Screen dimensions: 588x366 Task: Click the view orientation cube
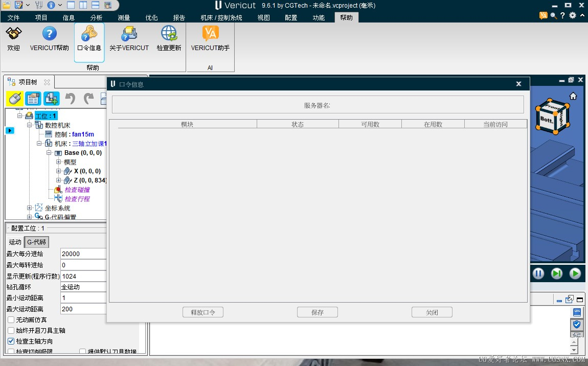click(x=552, y=117)
